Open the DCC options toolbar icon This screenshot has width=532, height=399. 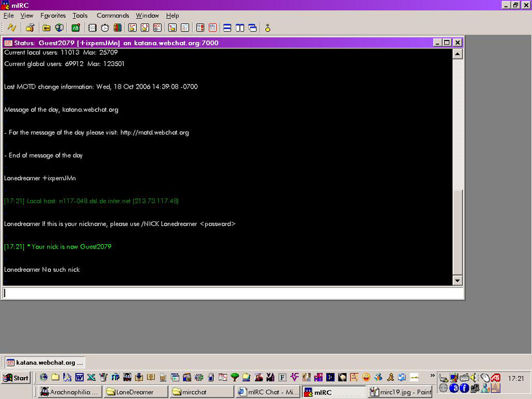point(157,28)
